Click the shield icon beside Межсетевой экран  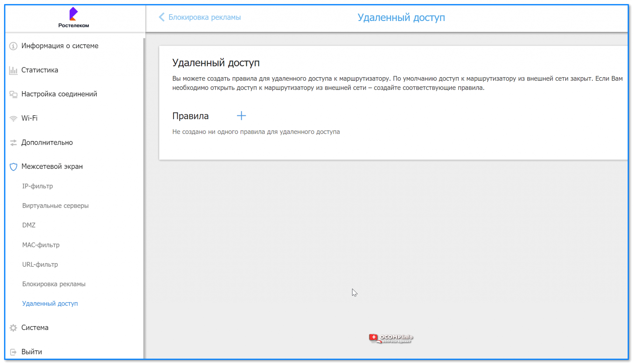(13, 167)
